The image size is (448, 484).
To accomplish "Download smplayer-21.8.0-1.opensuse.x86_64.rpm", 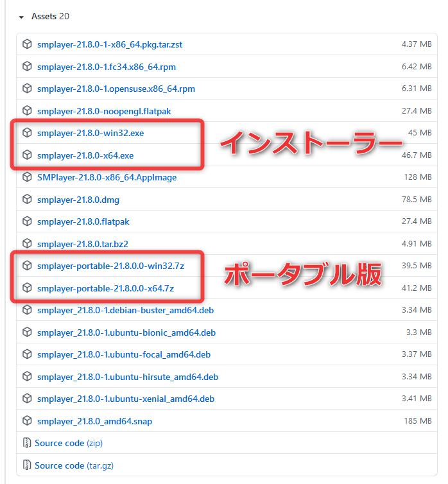I will [116, 89].
